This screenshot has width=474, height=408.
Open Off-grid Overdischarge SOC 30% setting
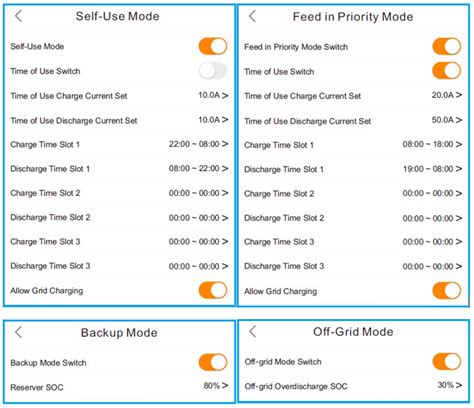[x=353, y=386]
